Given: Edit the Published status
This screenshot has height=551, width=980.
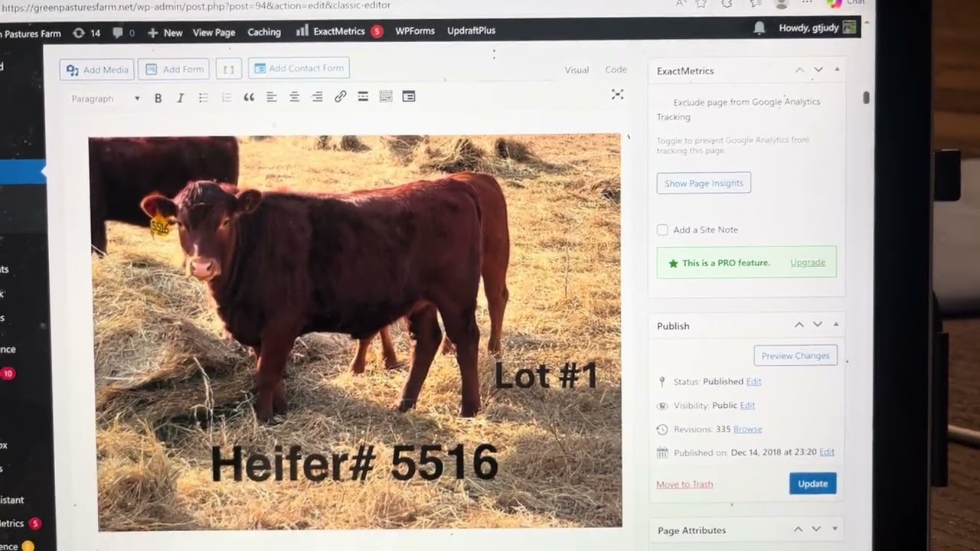Looking at the screenshot, I should (x=753, y=381).
